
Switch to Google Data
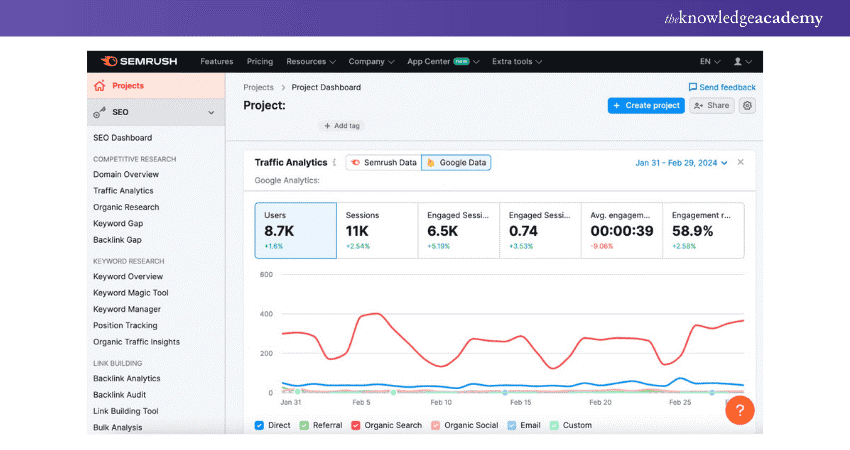click(x=456, y=162)
